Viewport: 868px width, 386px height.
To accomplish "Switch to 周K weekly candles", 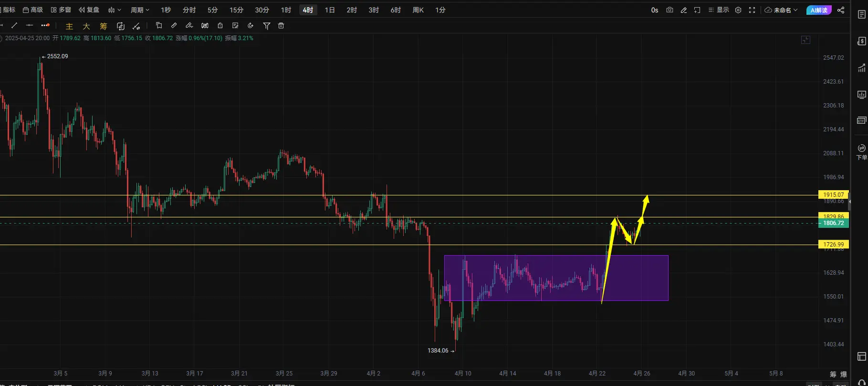I will tap(418, 10).
